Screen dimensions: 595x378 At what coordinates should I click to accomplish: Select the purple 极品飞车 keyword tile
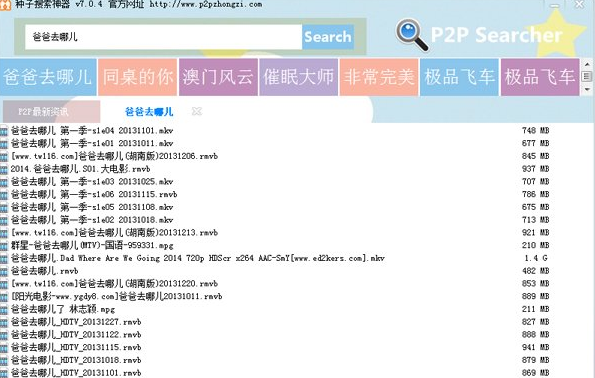[540, 77]
